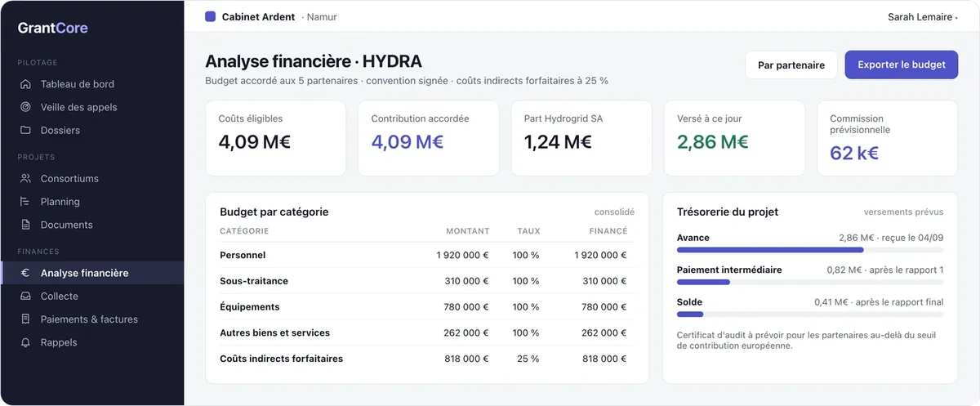Click the GrantCore logo

[53, 28]
